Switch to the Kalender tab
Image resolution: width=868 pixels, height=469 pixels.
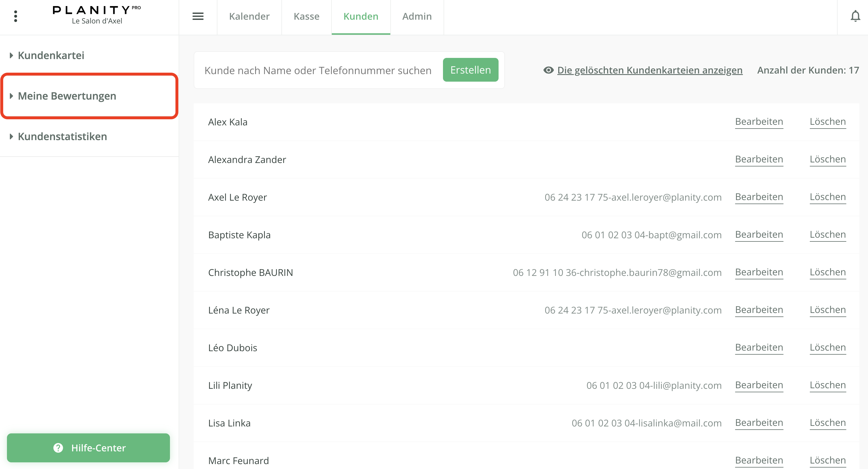[249, 16]
